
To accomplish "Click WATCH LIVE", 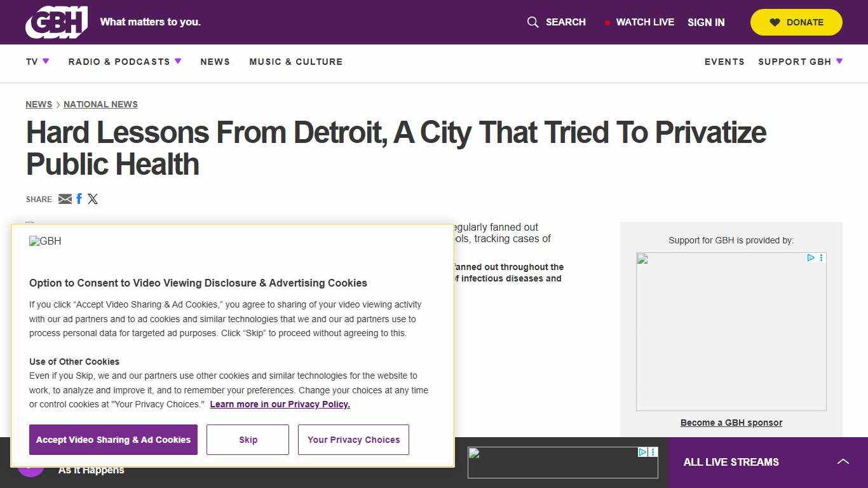I will pyautogui.click(x=645, y=22).
